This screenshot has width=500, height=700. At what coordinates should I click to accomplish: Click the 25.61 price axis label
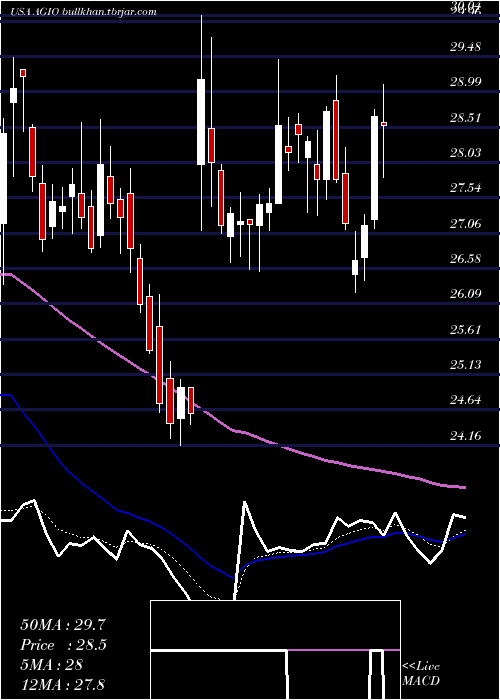pyautogui.click(x=465, y=329)
